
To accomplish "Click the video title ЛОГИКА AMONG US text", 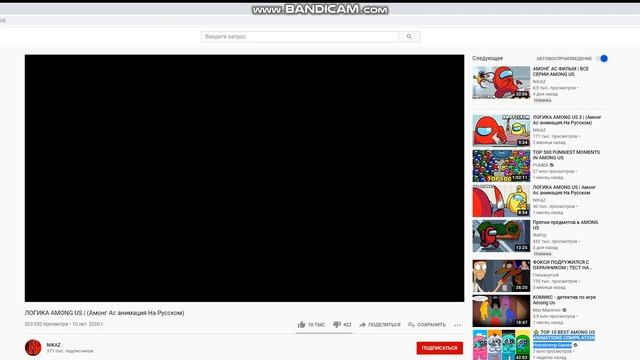I will [104, 313].
